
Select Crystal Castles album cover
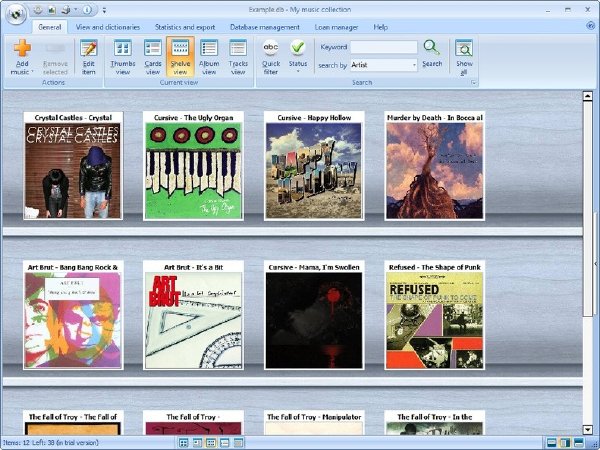73,171
